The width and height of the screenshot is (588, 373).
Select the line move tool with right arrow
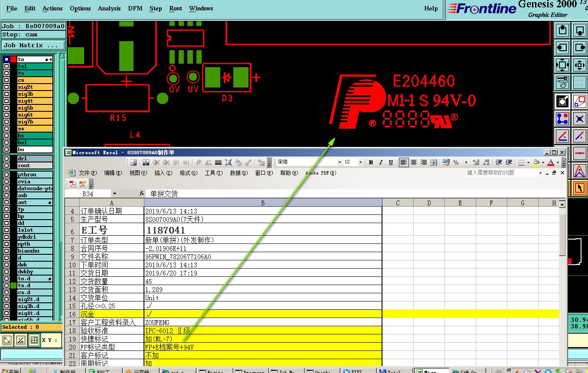[580, 136]
